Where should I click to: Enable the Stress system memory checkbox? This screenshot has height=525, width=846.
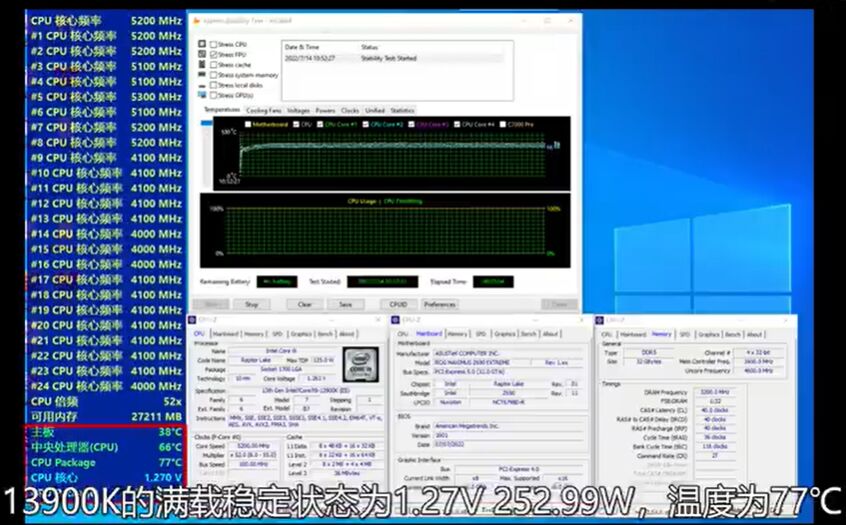[x=214, y=75]
